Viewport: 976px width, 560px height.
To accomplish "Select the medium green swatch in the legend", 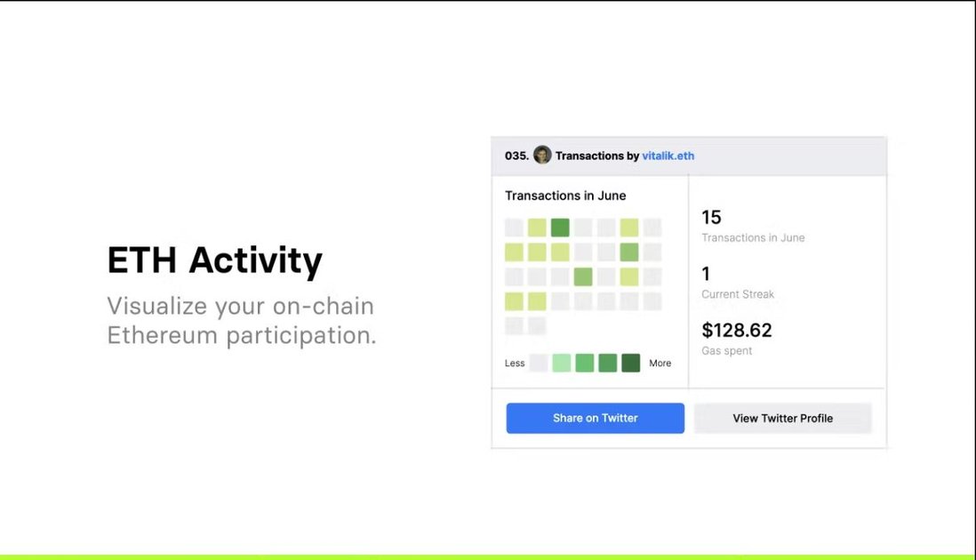I will tap(584, 363).
